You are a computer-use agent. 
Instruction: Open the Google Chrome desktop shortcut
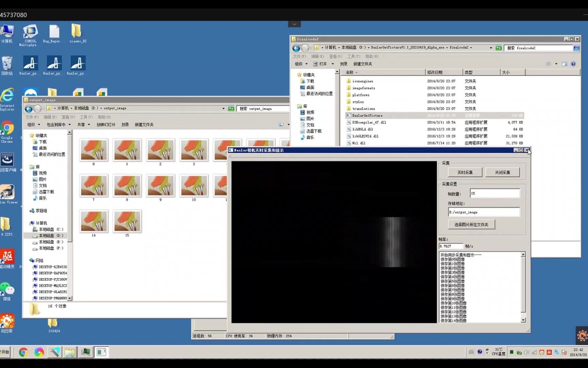pos(7,132)
